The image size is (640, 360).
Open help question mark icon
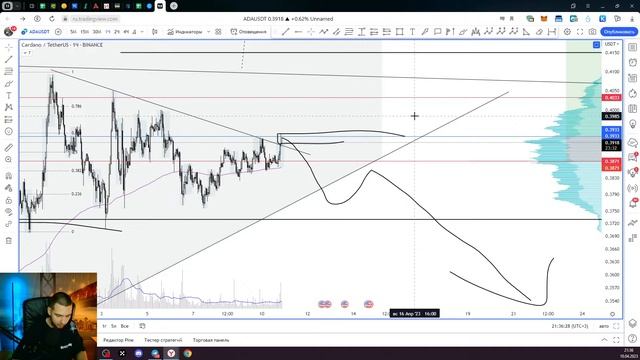tap(633, 338)
